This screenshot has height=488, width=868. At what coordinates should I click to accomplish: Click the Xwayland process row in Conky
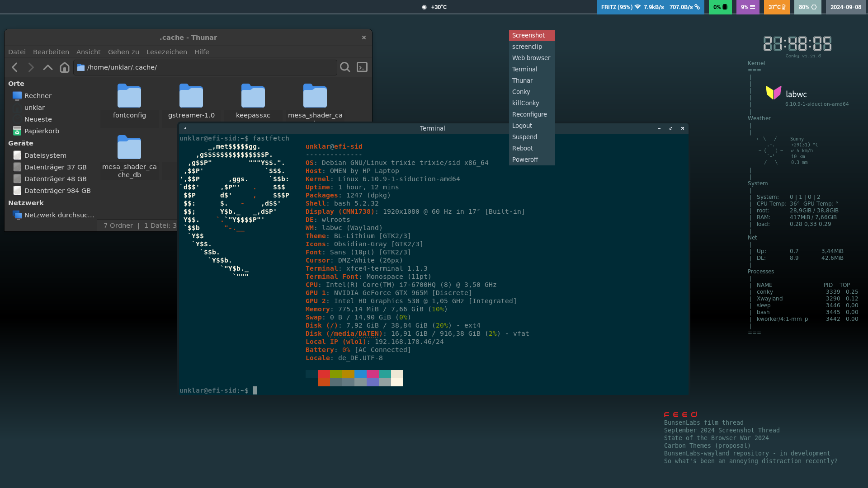tap(807, 299)
